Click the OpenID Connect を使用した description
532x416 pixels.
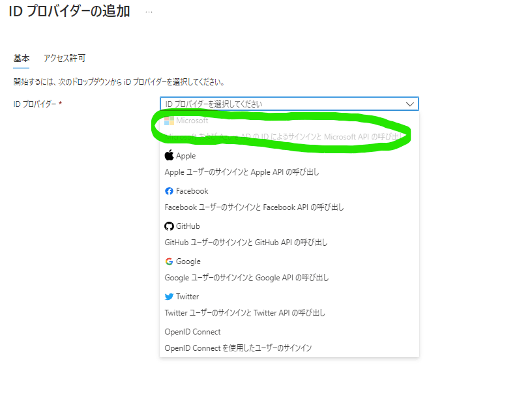238,348
